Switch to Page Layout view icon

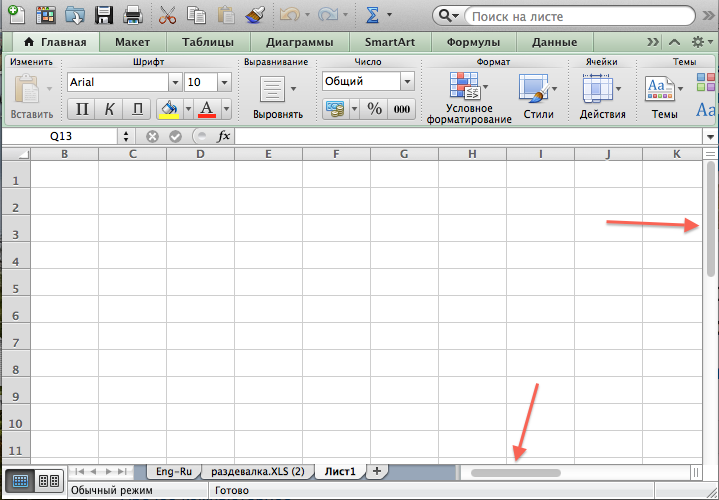[49, 481]
